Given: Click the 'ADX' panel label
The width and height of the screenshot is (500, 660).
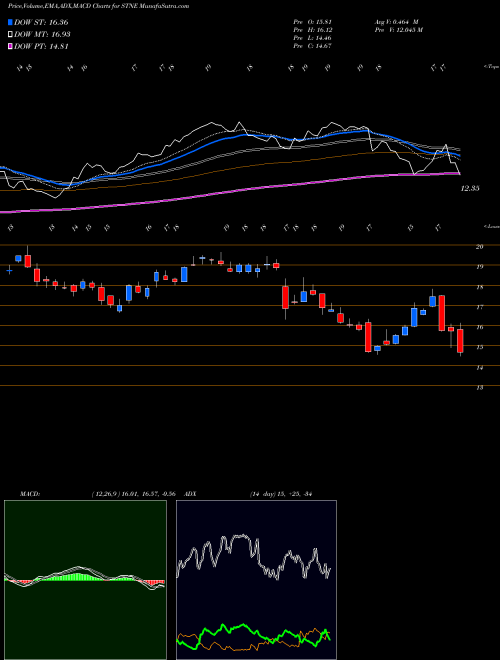Looking at the screenshot, I should click(x=190, y=494).
